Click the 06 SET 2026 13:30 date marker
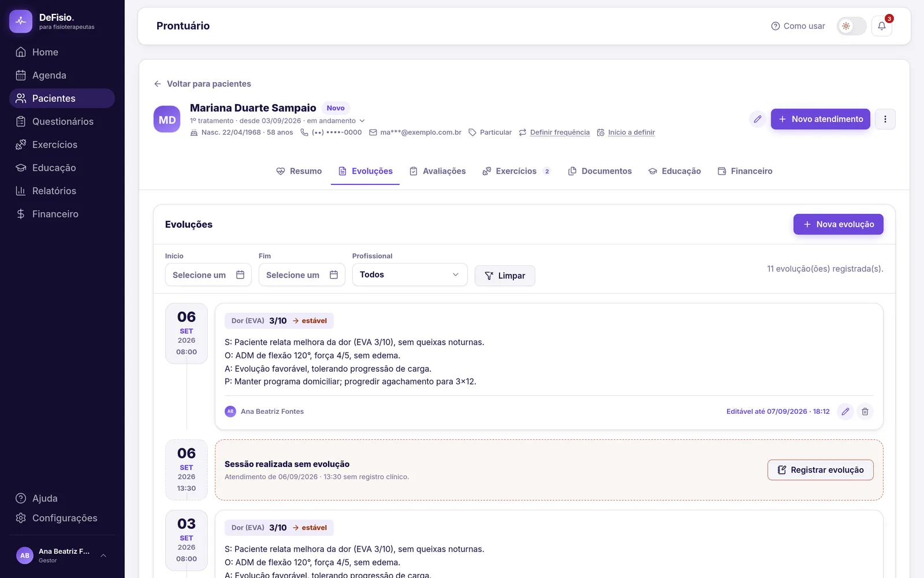Screen dimensions: 924x578 (187, 470)
